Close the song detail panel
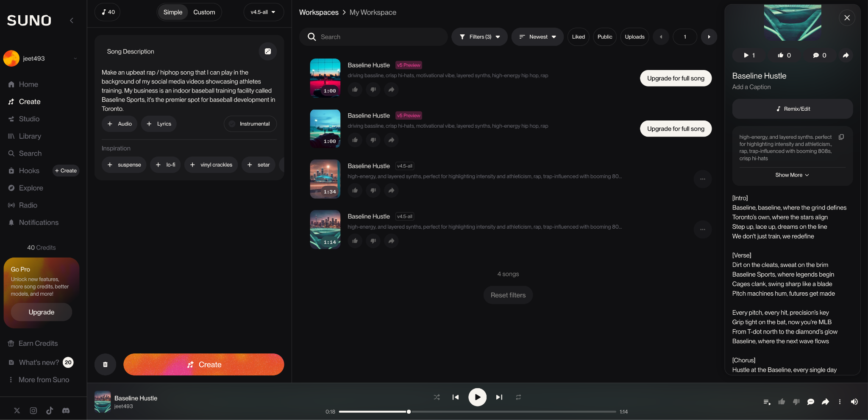Viewport: 868px width, 420px height. click(x=847, y=18)
